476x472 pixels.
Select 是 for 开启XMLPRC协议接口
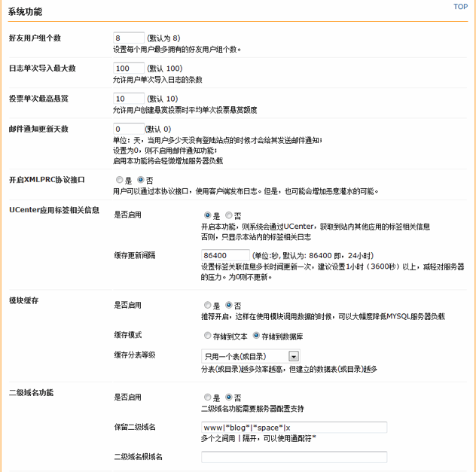pos(119,180)
